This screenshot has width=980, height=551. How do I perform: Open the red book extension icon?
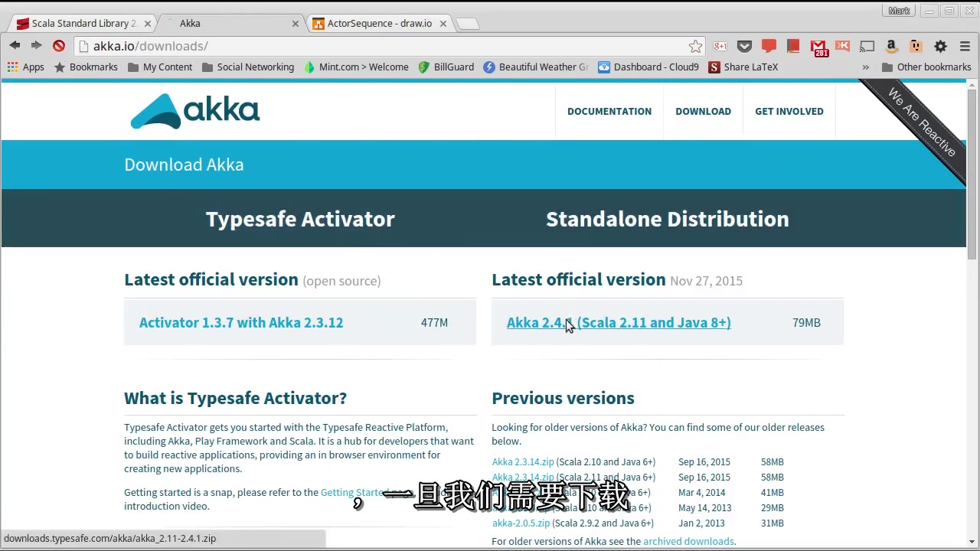[x=793, y=47]
